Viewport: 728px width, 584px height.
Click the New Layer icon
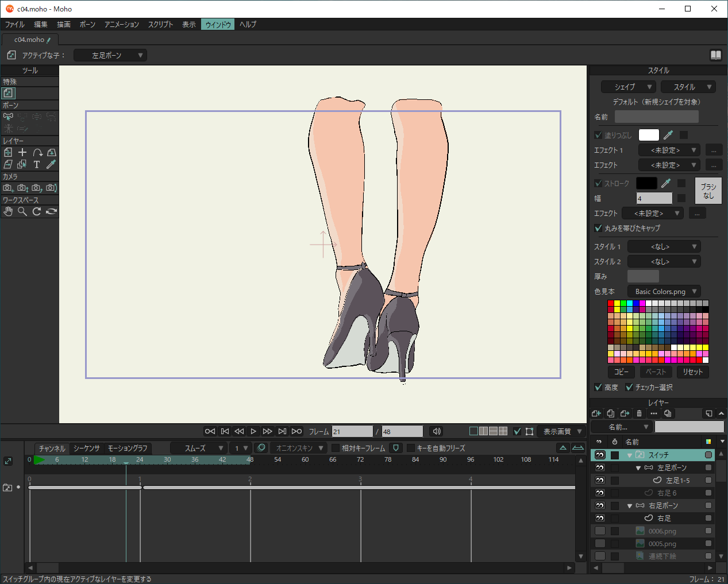click(596, 413)
